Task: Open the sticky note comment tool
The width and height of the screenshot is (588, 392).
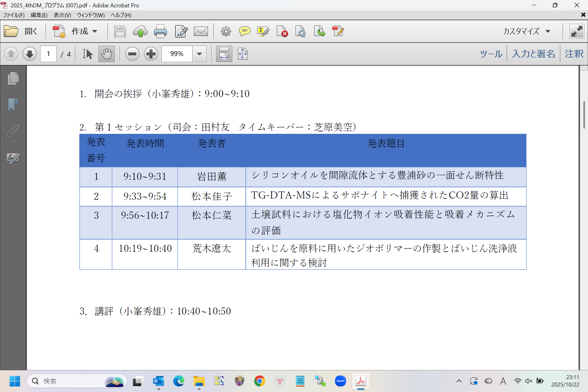Action: (x=244, y=31)
